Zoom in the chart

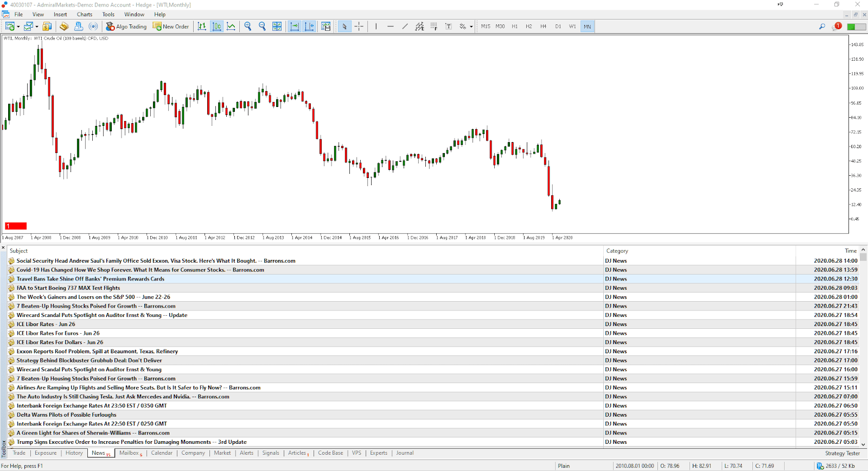tap(248, 26)
